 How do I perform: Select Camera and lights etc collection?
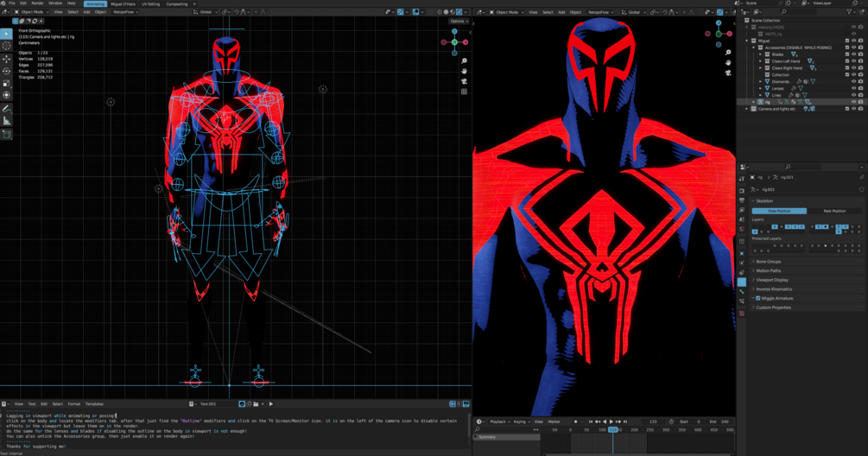coord(776,109)
